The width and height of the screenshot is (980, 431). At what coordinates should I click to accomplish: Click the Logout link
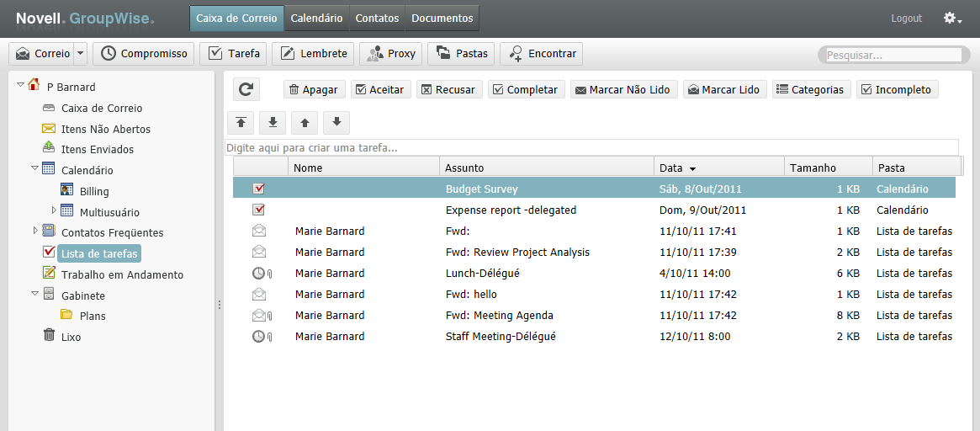coord(906,19)
